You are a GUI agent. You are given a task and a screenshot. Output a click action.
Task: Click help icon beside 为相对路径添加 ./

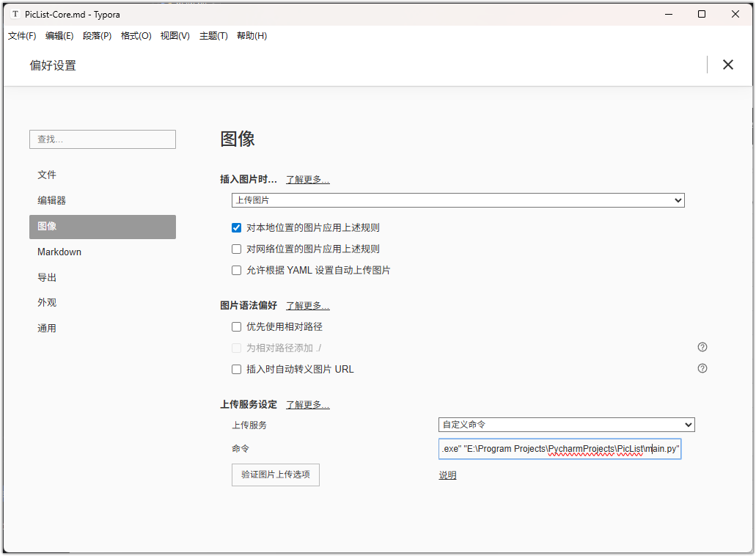pyautogui.click(x=702, y=347)
